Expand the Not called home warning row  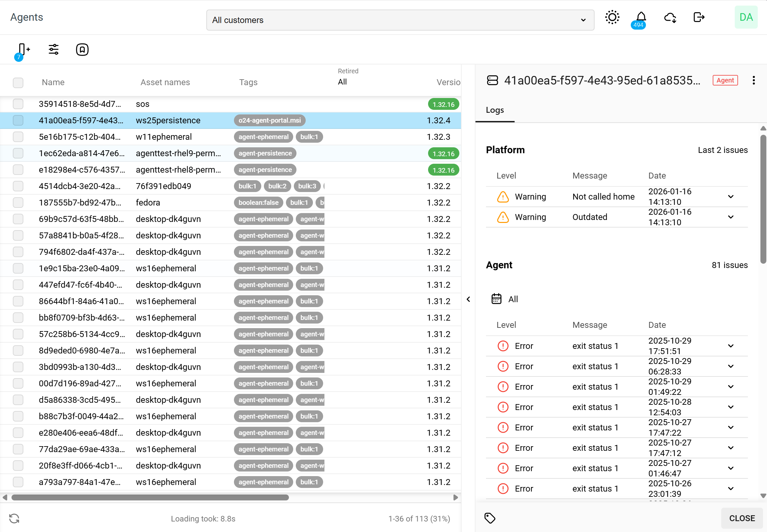point(730,197)
